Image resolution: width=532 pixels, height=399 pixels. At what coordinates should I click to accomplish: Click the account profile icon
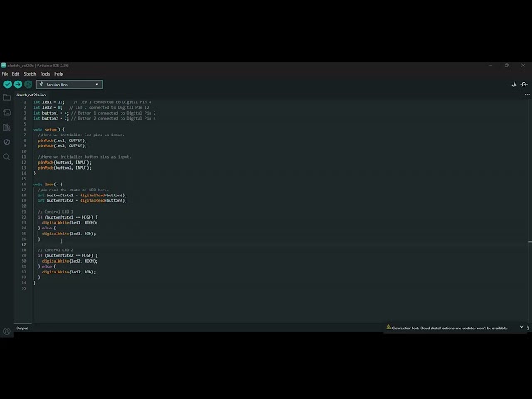[7, 332]
